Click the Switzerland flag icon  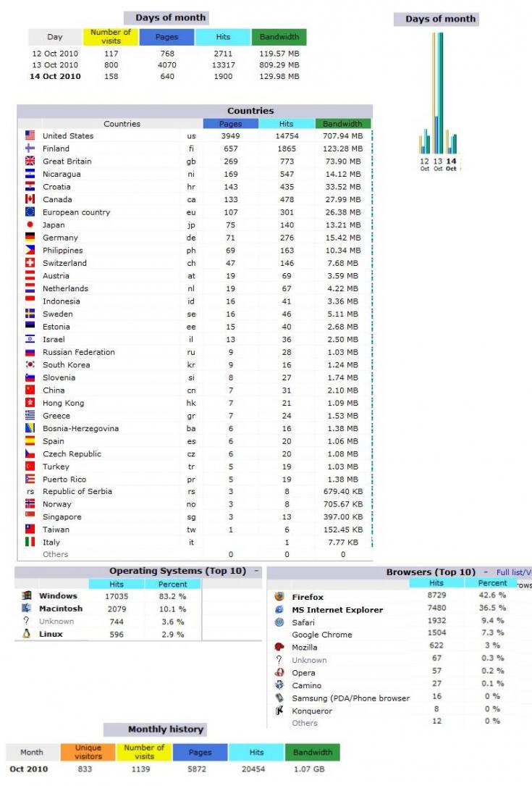tap(30, 263)
